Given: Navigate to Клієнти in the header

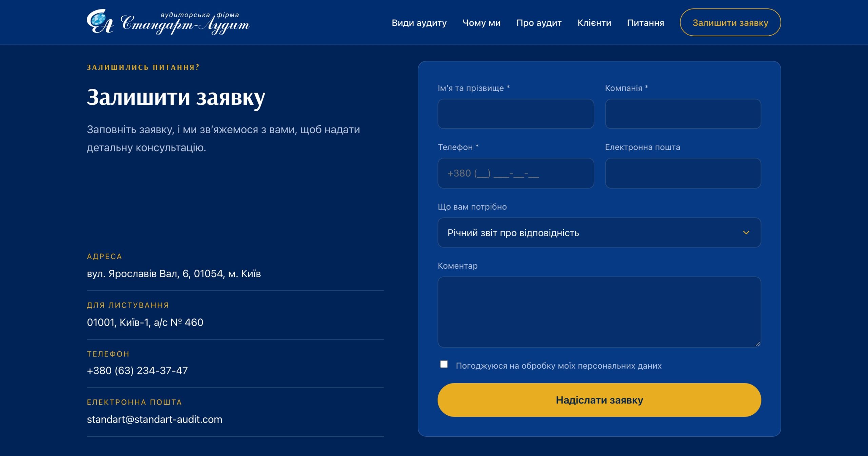Looking at the screenshot, I should click(594, 23).
